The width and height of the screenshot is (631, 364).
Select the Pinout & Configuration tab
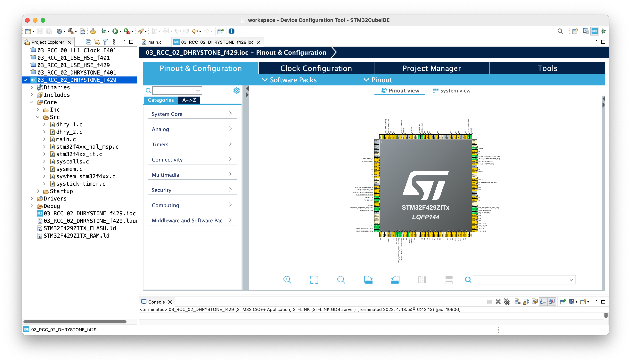coord(201,68)
